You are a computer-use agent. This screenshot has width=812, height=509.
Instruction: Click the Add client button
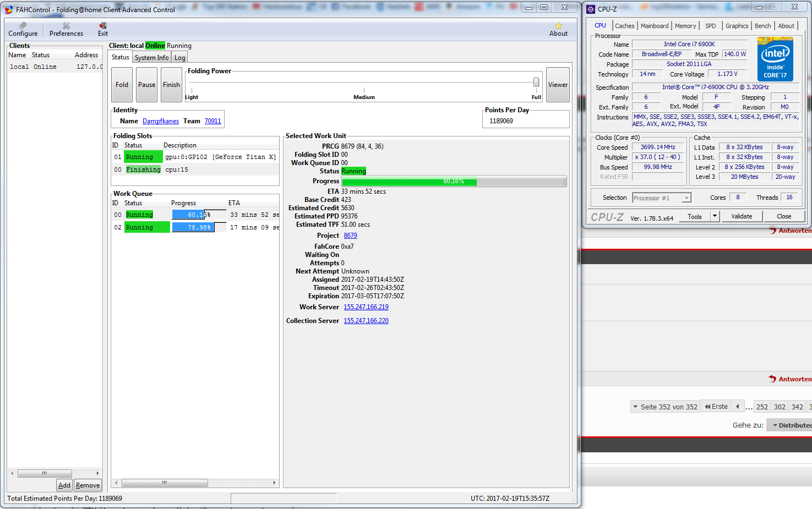tap(64, 485)
